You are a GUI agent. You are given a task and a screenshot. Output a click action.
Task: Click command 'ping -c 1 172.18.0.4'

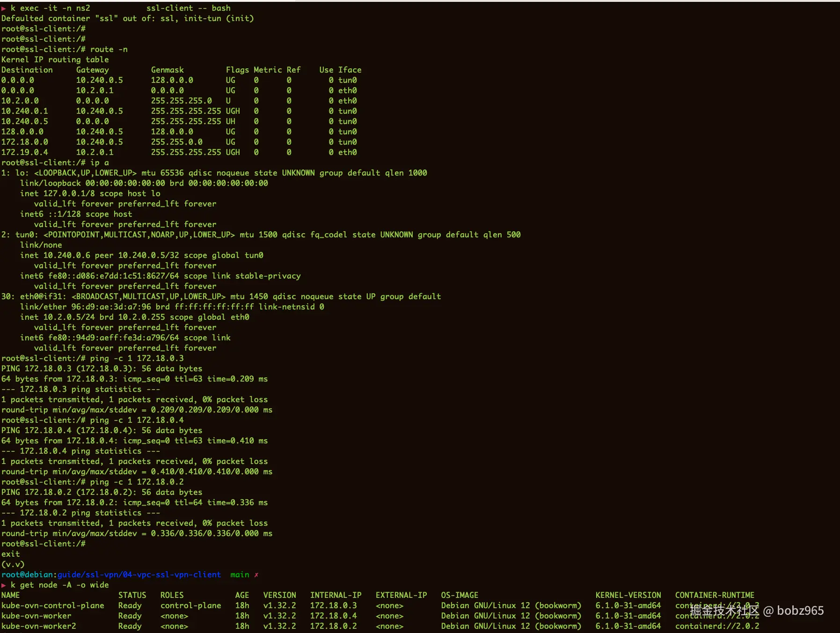click(137, 420)
